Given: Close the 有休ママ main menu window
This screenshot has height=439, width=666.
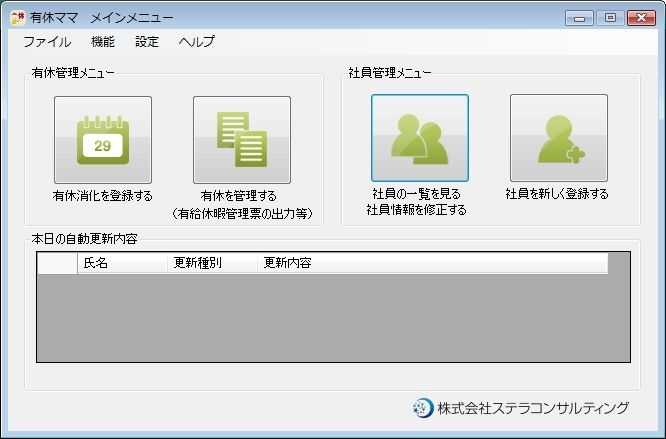Looking at the screenshot, I should [x=641, y=18].
